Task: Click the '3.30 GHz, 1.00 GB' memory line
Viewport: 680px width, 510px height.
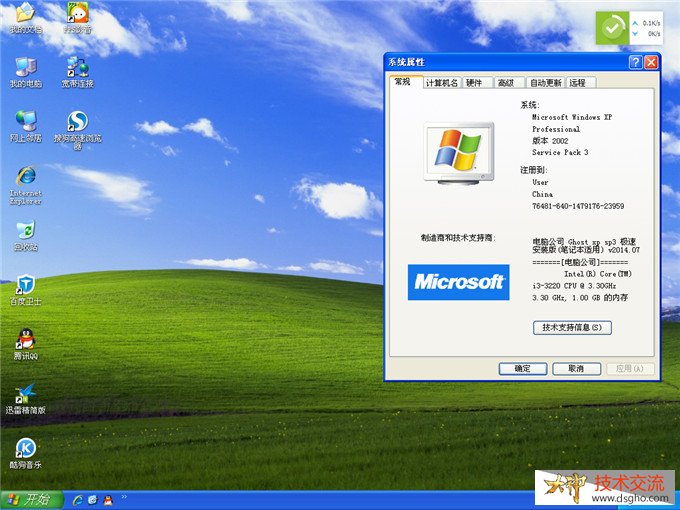Action: (580, 298)
